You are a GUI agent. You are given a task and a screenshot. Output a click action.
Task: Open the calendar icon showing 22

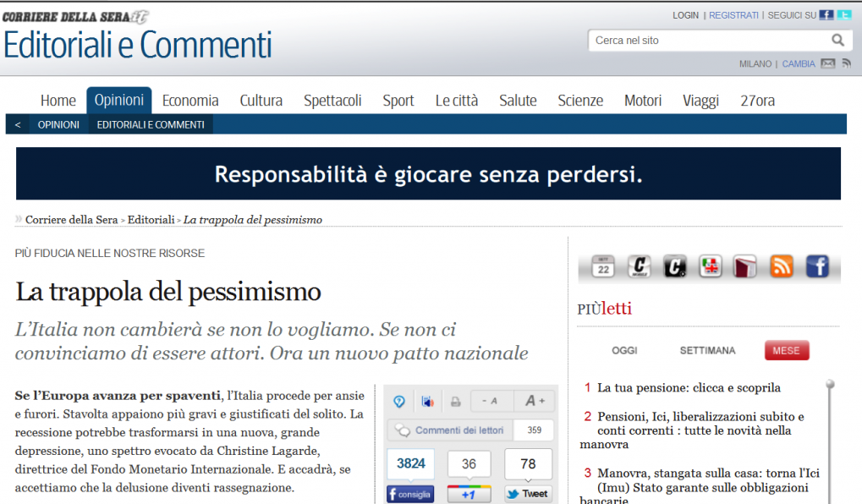(603, 266)
